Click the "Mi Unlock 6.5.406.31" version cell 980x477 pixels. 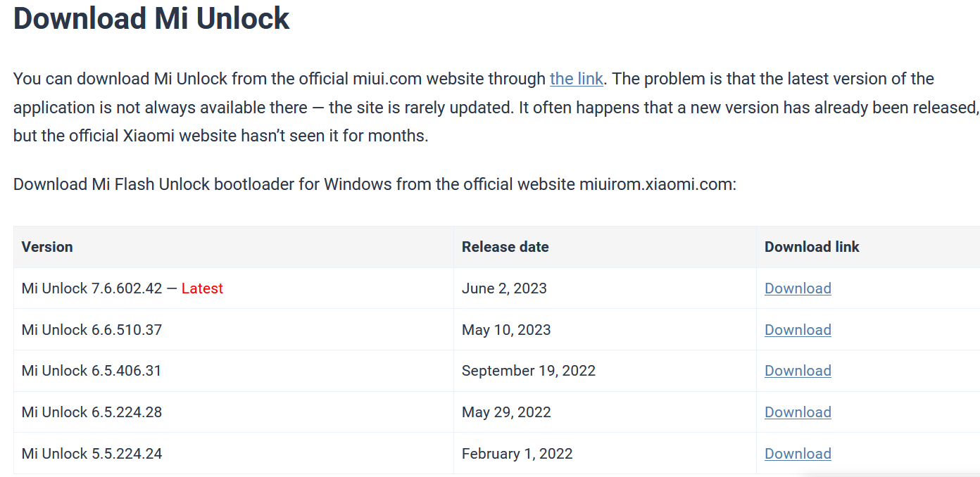[x=92, y=371]
